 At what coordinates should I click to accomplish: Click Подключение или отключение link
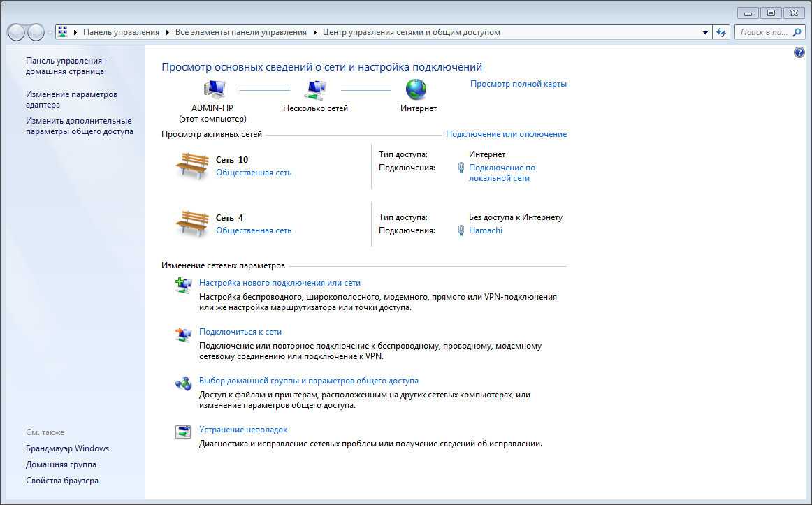(x=507, y=134)
